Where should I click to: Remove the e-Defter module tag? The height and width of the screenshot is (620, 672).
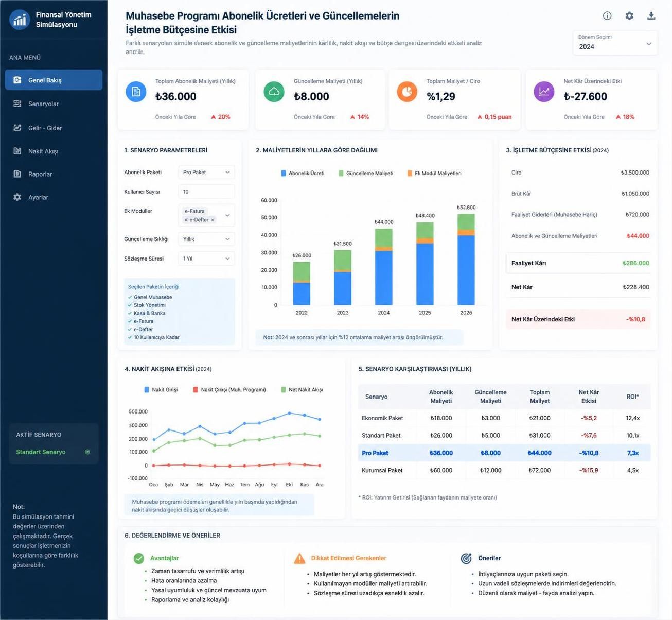[x=213, y=220]
